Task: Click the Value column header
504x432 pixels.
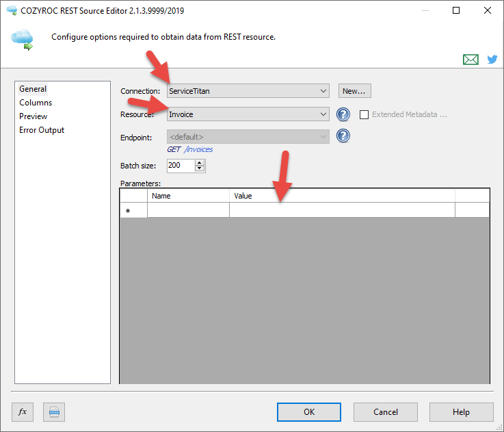Action: (x=342, y=196)
